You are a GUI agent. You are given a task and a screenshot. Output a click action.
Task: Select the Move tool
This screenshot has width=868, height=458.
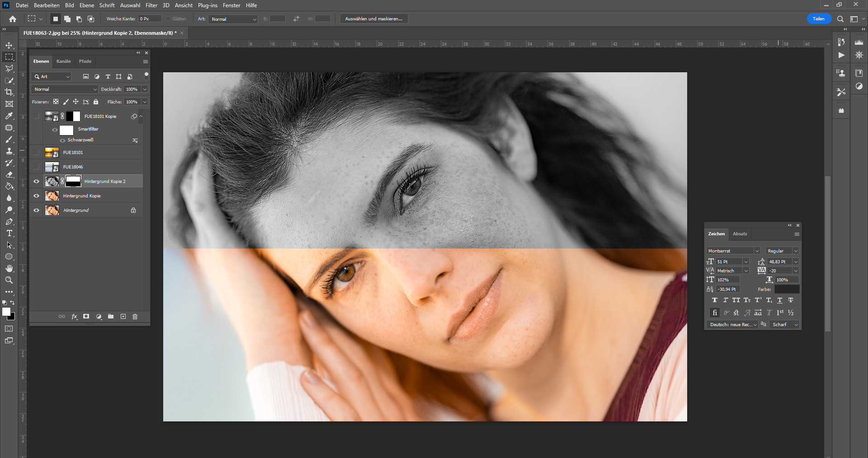pos(9,45)
